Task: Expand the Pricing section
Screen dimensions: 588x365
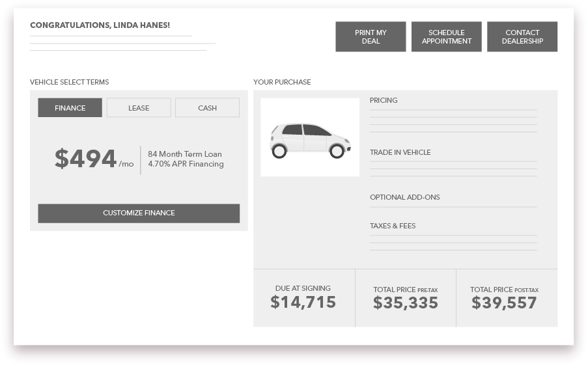Action: pyautogui.click(x=384, y=101)
